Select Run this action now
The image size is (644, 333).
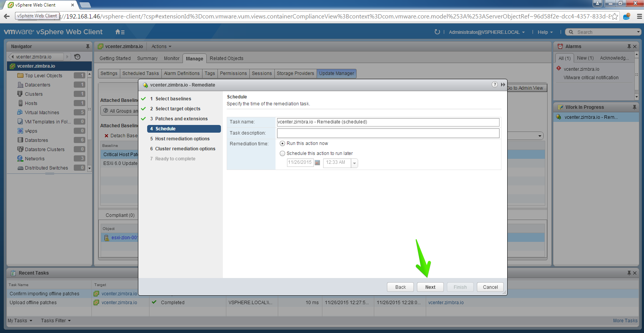[282, 143]
